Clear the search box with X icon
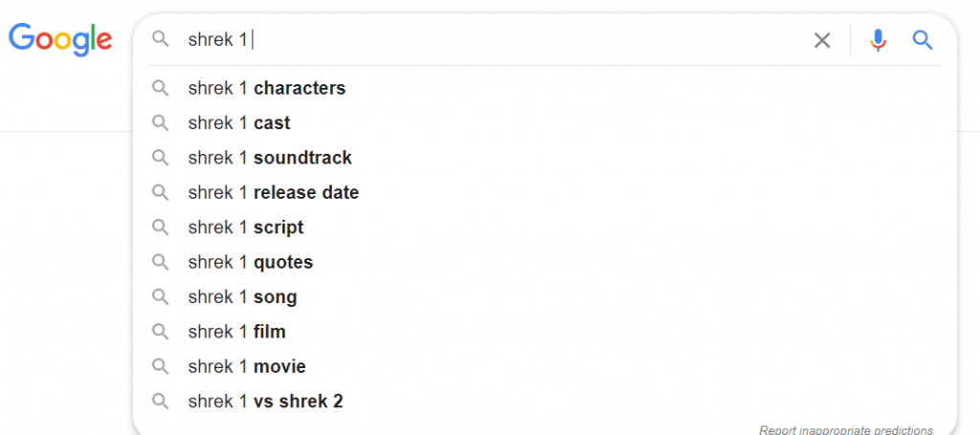980x435 pixels. (822, 40)
